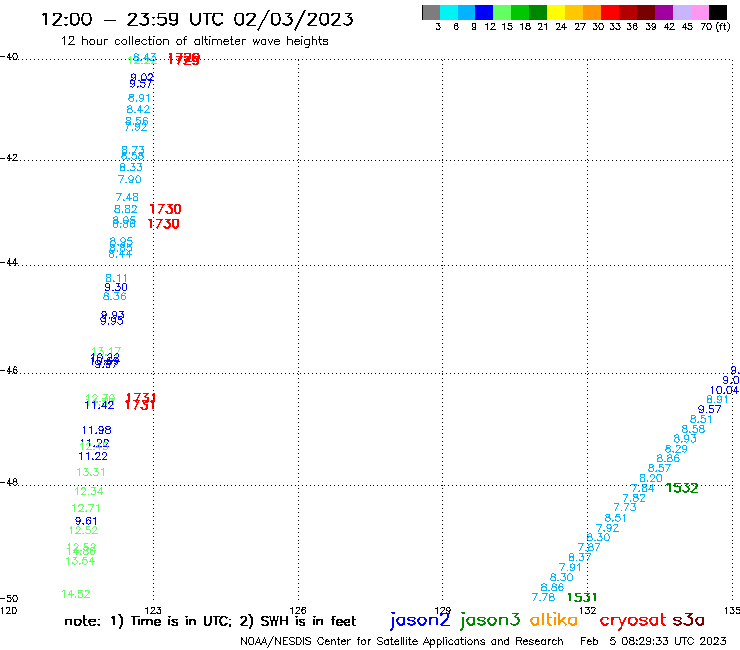Click wave height value '14.52'
The image size is (740, 650).
pyautogui.click(x=76, y=594)
